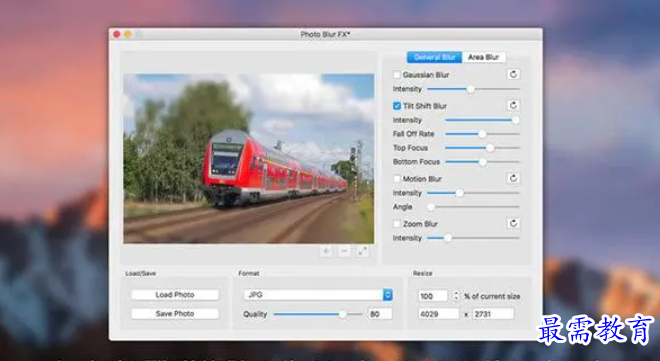Image resolution: width=660 pixels, height=361 pixels.
Task: Click the red train photo preview
Action: [x=248, y=159]
